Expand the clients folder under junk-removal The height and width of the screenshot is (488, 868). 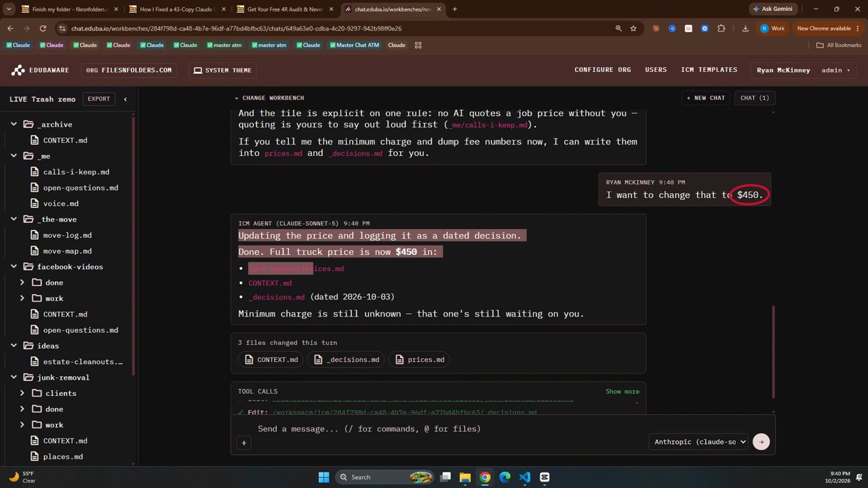pyautogui.click(x=22, y=394)
